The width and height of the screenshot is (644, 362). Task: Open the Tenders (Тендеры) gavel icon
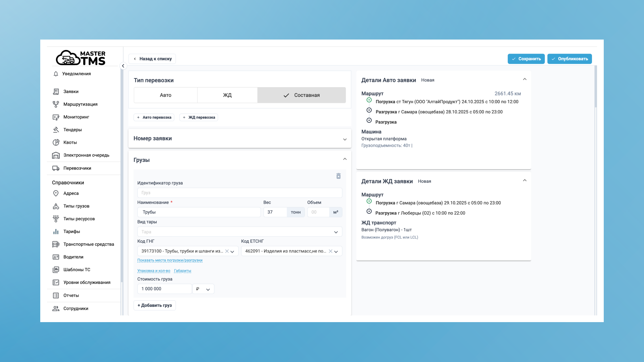pyautogui.click(x=56, y=130)
